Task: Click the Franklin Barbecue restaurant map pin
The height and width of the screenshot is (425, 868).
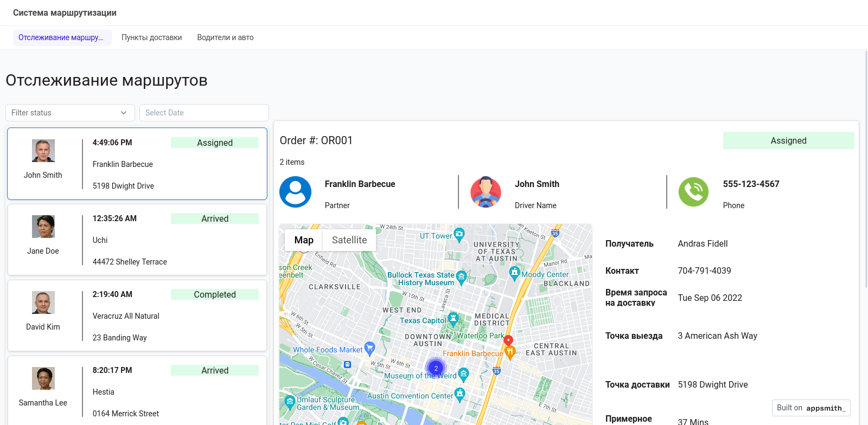Action: pos(510,352)
